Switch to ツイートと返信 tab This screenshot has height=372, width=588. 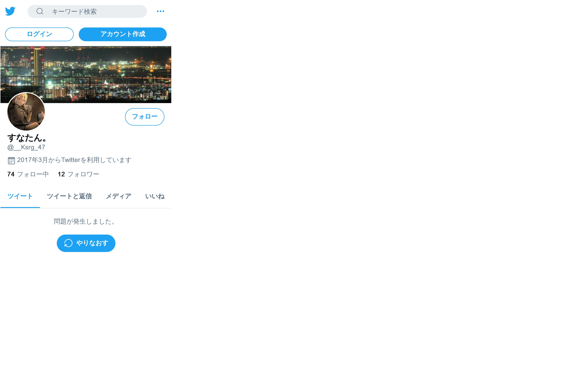(x=69, y=196)
